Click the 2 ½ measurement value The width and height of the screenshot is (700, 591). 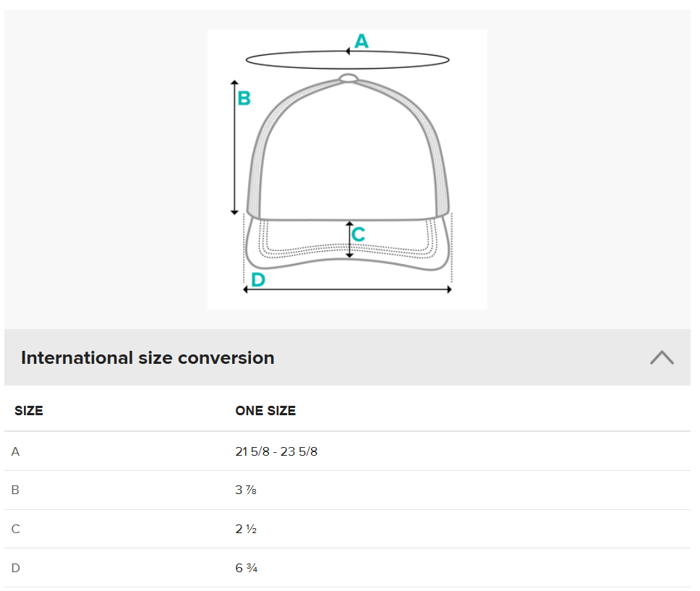click(x=246, y=529)
